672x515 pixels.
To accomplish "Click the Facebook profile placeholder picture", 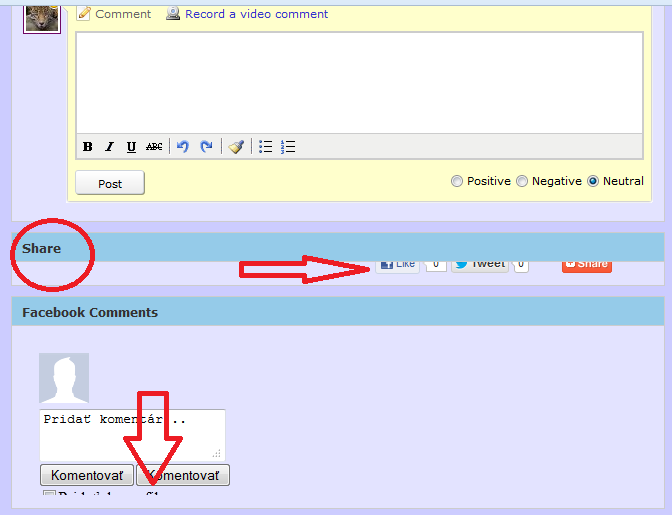I will coord(64,378).
